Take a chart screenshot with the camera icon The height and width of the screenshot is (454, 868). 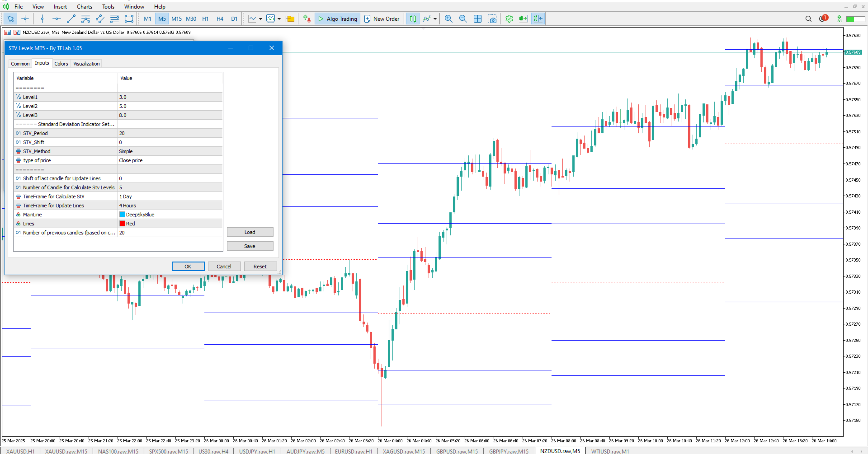(492, 19)
